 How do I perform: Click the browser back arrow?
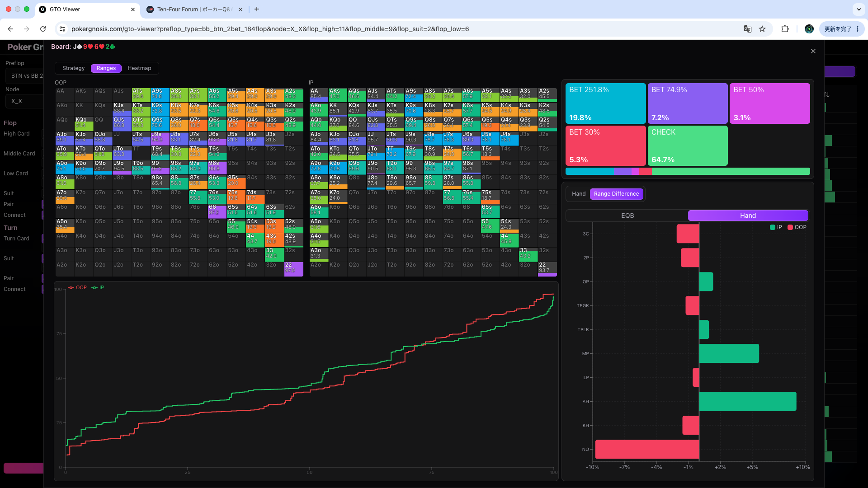(x=10, y=29)
